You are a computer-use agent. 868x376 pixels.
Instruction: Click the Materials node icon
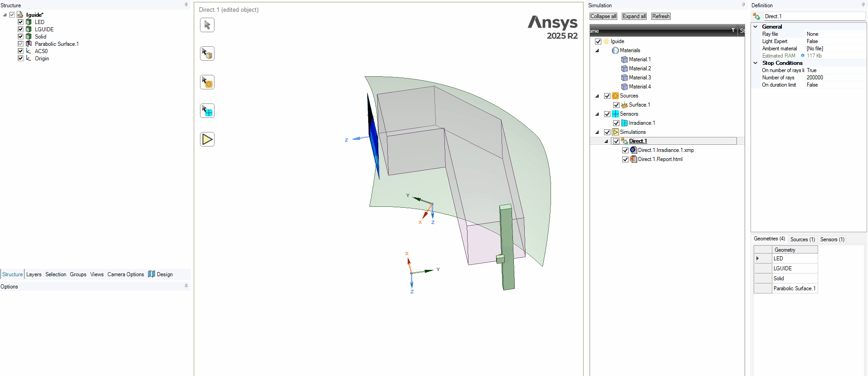click(x=615, y=50)
